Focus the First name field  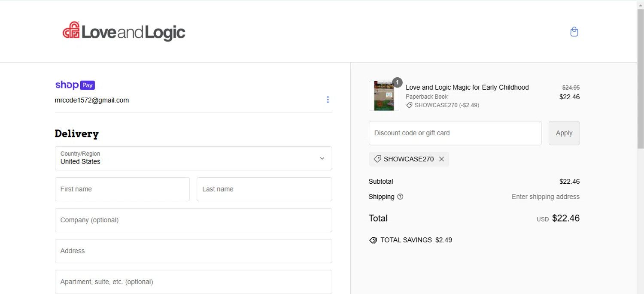(x=122, y=189)
